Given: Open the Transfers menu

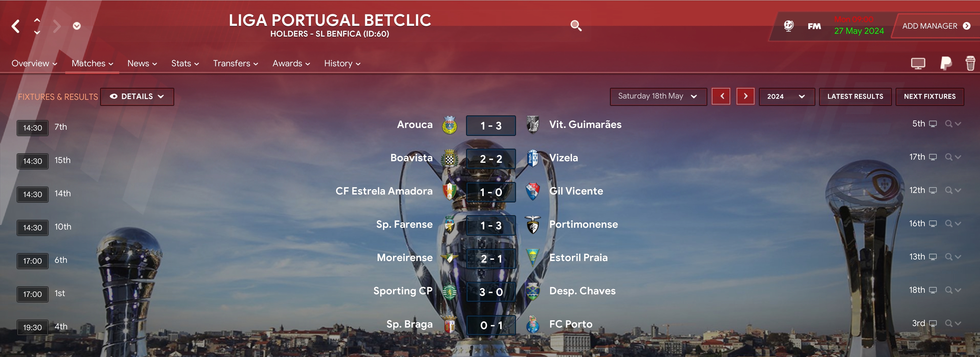Looking at the screenshot, I should [x=235, y=63].
